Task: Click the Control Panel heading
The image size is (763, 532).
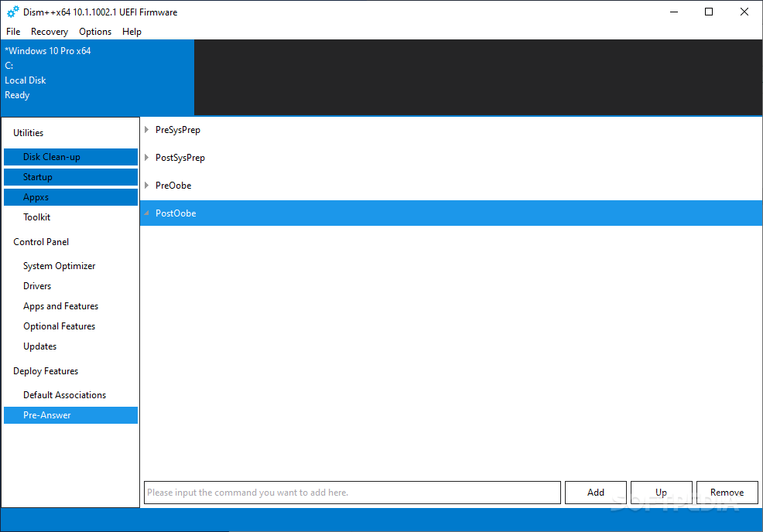Action: [41, 242]
